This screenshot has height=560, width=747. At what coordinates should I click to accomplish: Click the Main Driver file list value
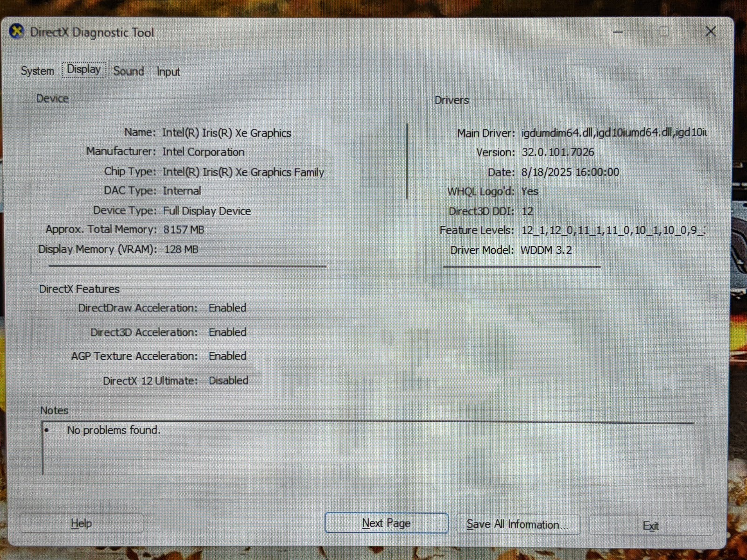tap(613, 133)
